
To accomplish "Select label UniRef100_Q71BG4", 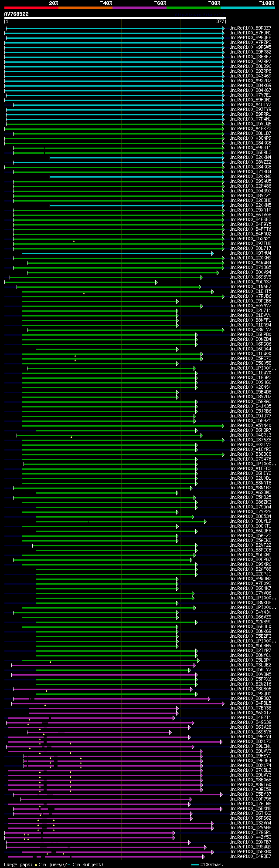I will pos(250,172).
